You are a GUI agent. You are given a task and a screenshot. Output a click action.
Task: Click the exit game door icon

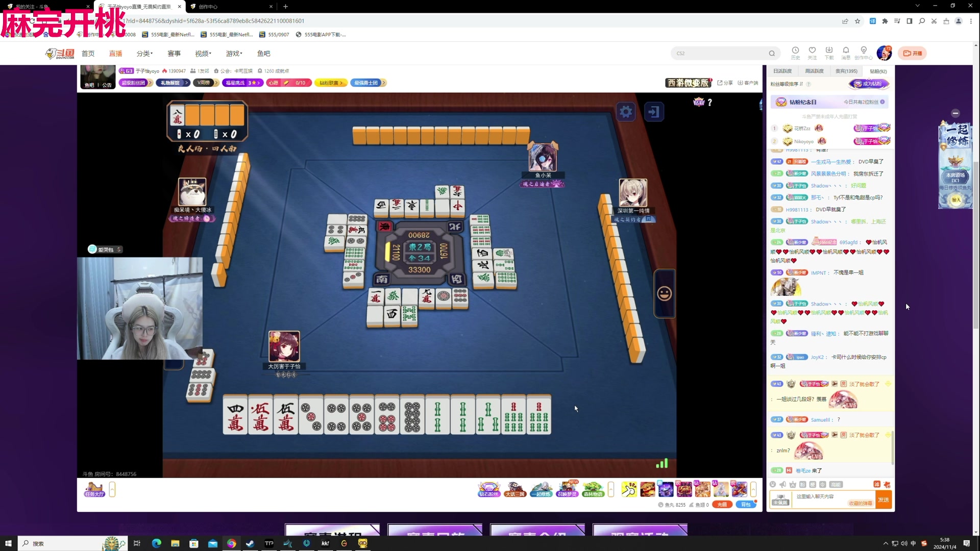(x=654, y=112)
